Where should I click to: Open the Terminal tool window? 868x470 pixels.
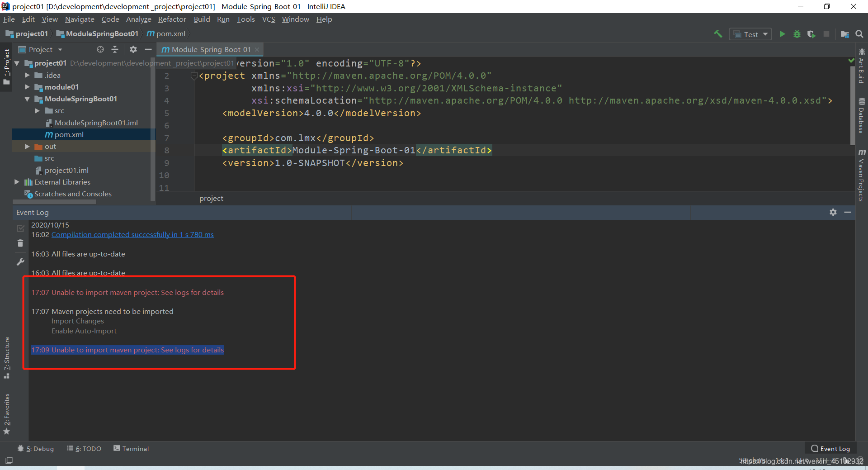(131, 449)
